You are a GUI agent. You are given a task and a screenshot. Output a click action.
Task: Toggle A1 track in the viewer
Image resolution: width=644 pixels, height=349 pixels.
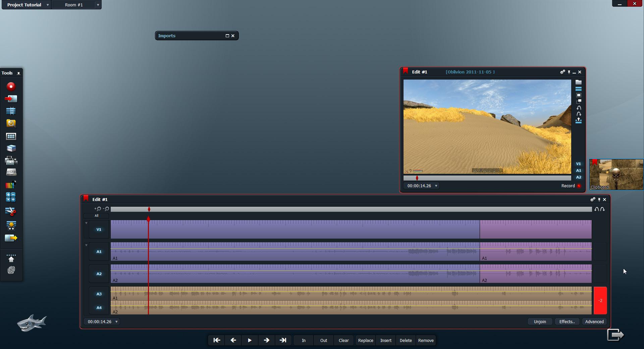578,170
